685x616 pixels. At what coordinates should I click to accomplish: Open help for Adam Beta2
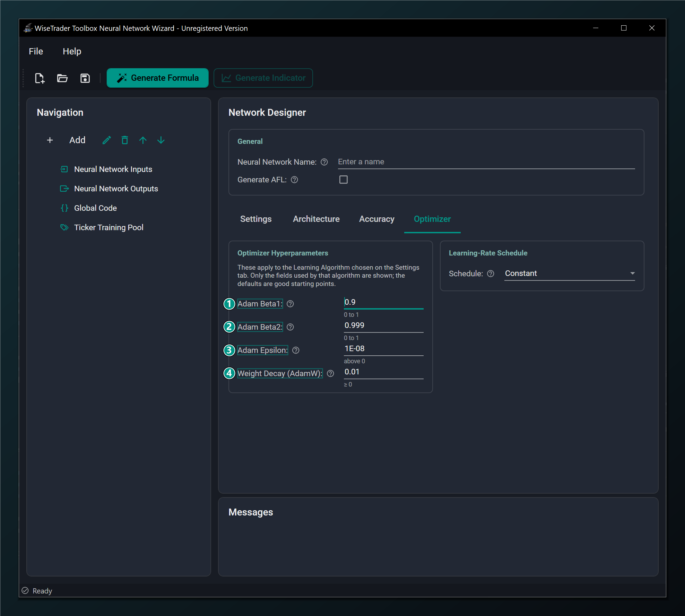(x=291, y=327)
